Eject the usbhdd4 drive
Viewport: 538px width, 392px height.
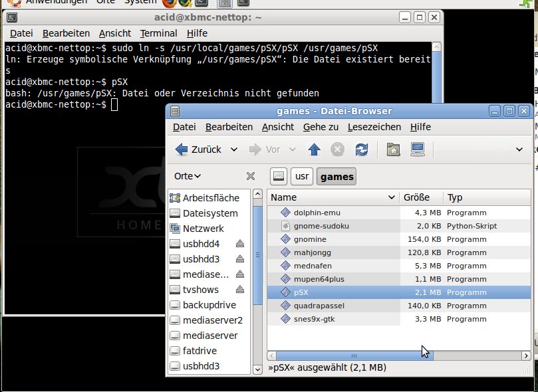tap(240, 244)
